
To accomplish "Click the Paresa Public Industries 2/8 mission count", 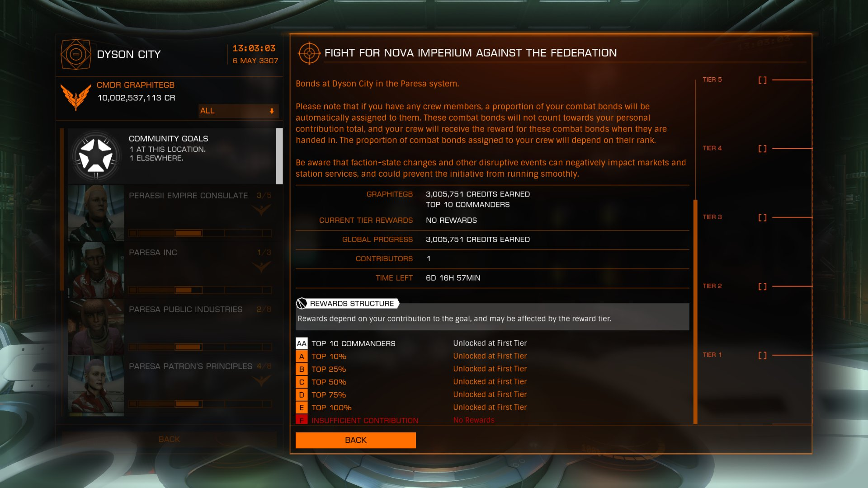I will point(264,310).
